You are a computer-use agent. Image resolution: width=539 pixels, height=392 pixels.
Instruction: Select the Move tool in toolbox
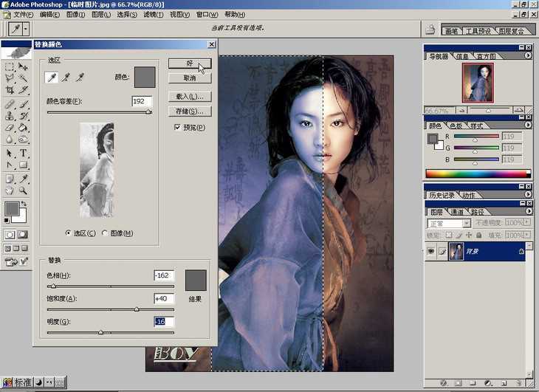coord(23,66)
